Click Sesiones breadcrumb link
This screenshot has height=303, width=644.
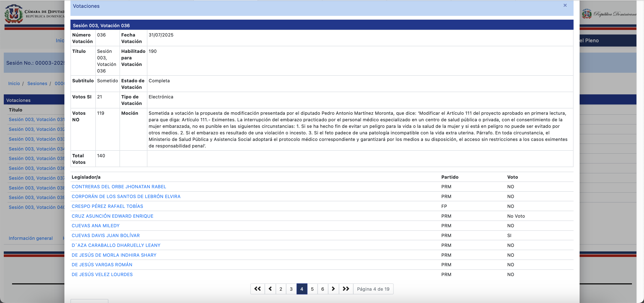(37, 84)
